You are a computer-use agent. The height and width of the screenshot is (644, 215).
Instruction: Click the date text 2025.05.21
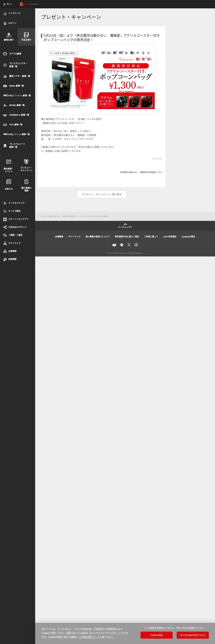tap(157, 159)
